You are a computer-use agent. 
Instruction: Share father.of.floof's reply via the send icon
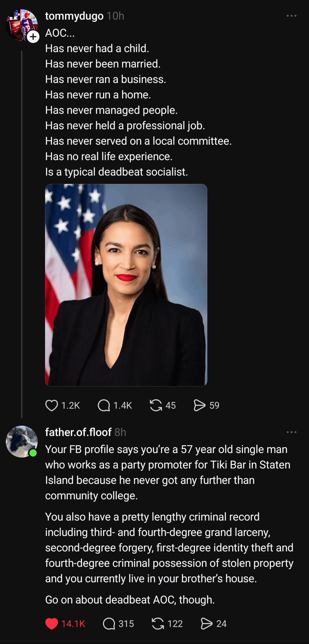tap(207, 624)
